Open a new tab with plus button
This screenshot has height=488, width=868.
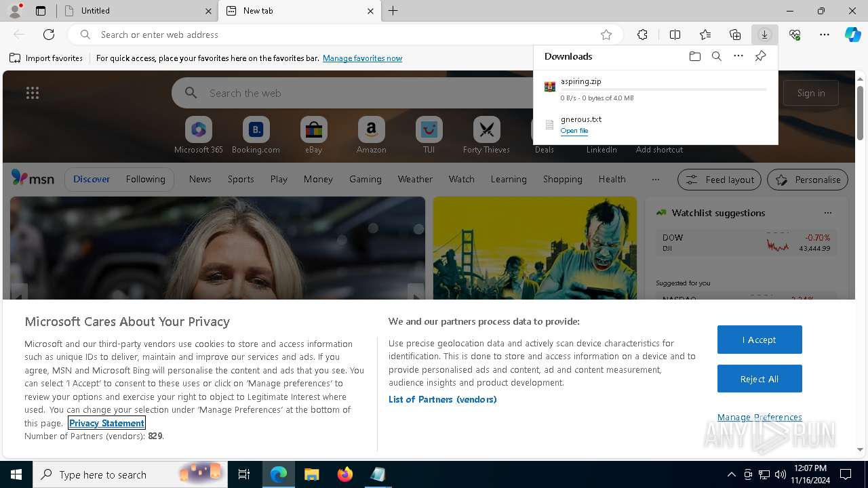393,11
